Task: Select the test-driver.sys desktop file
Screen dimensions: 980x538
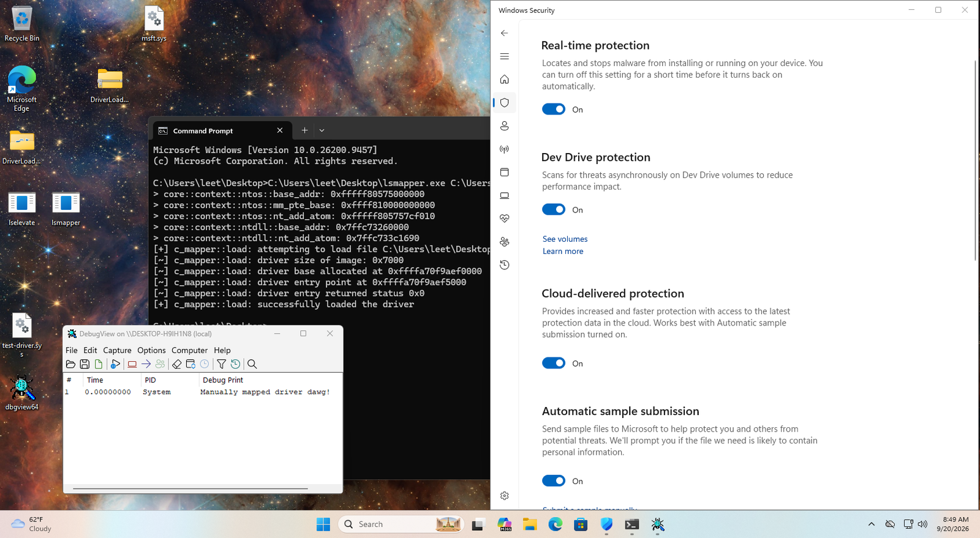Action: pos(21,335)
